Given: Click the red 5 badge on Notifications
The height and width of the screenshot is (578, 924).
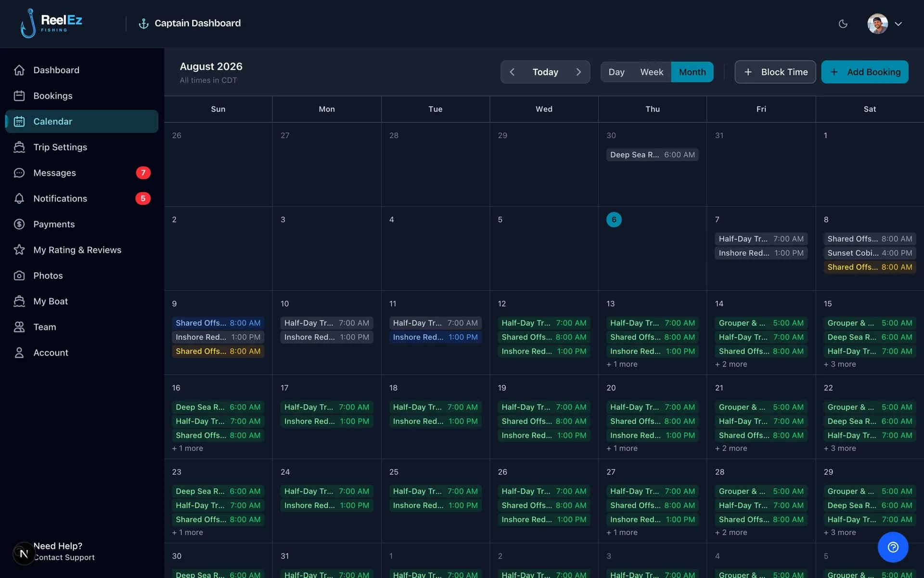Looking at the screenshot, I should [143, 198].
